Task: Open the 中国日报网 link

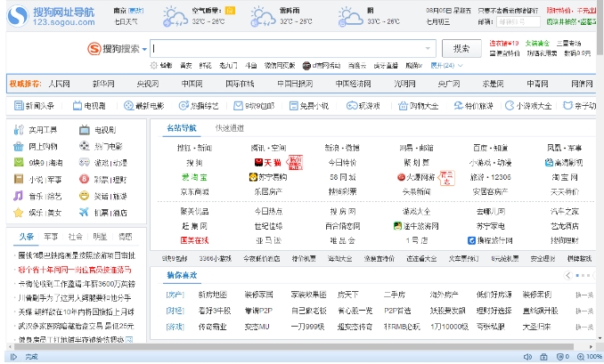Action: 295,84
